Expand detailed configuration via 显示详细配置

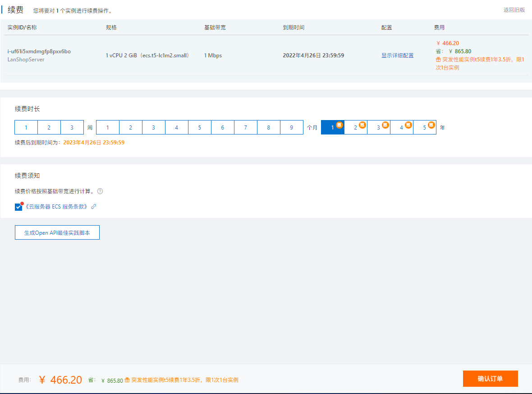coord(397,56)
